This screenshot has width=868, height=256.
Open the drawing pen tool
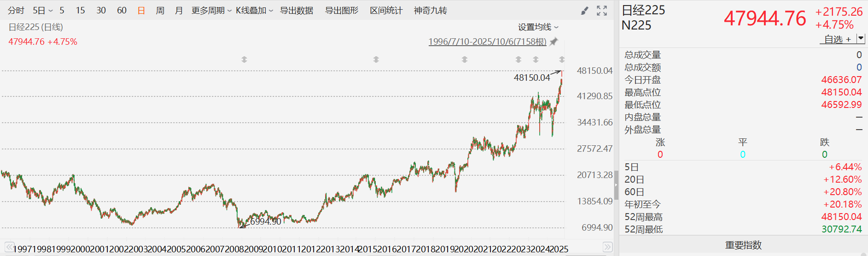point(585,11)
